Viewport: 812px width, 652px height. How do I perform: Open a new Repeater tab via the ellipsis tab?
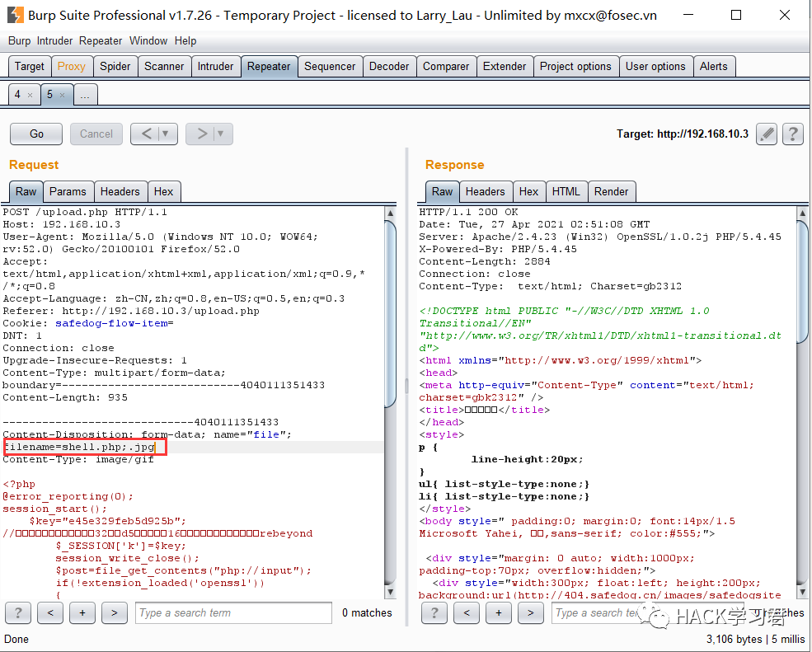coord(86,95)
